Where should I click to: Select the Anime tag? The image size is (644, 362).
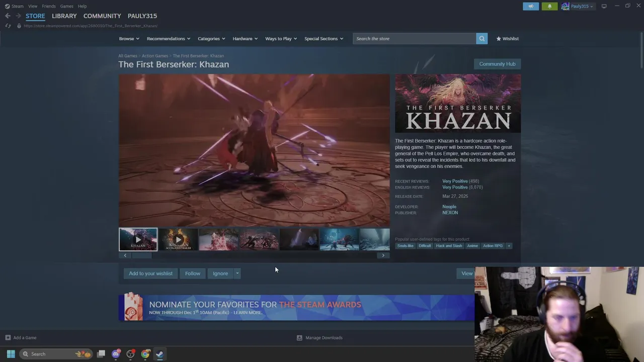click(472, 246)
